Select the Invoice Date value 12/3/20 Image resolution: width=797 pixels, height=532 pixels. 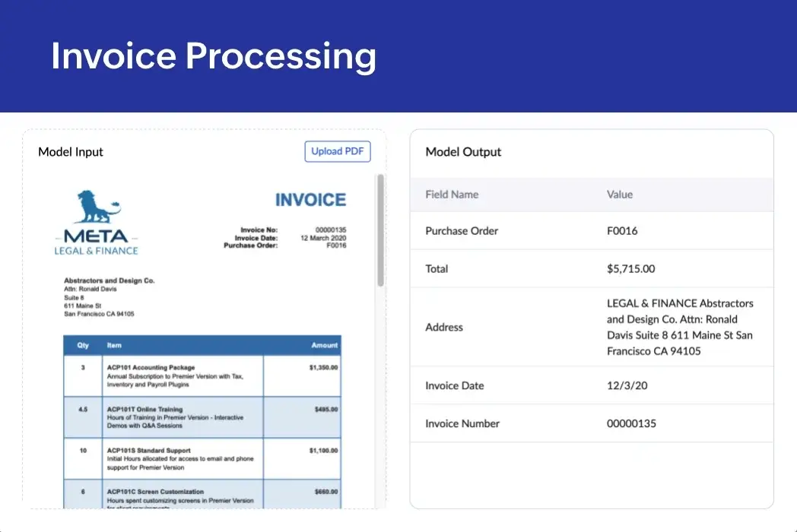627,386
